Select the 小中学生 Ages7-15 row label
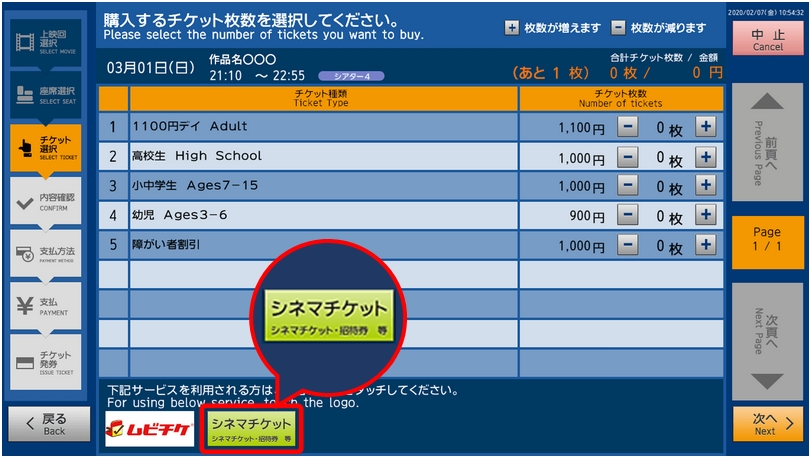The width and height of the screenshot is (810, 458). point(195,185)
